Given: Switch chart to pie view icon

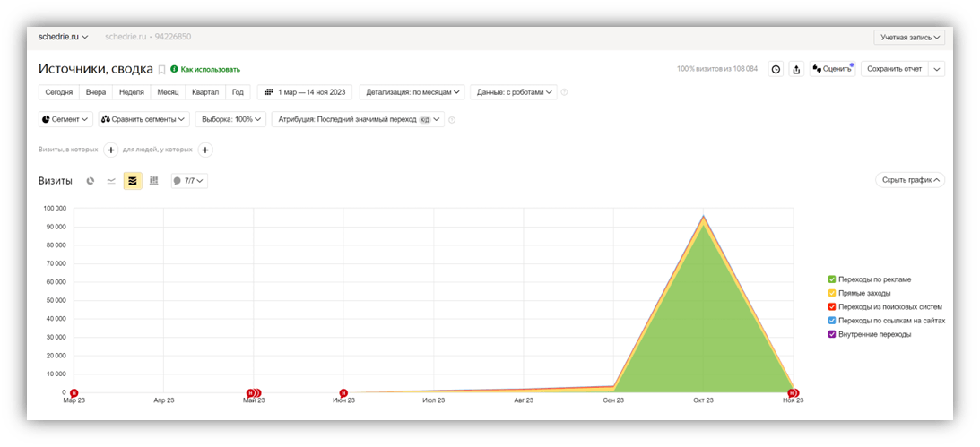Looking at the screenshot, I should (x=91, y=181).
